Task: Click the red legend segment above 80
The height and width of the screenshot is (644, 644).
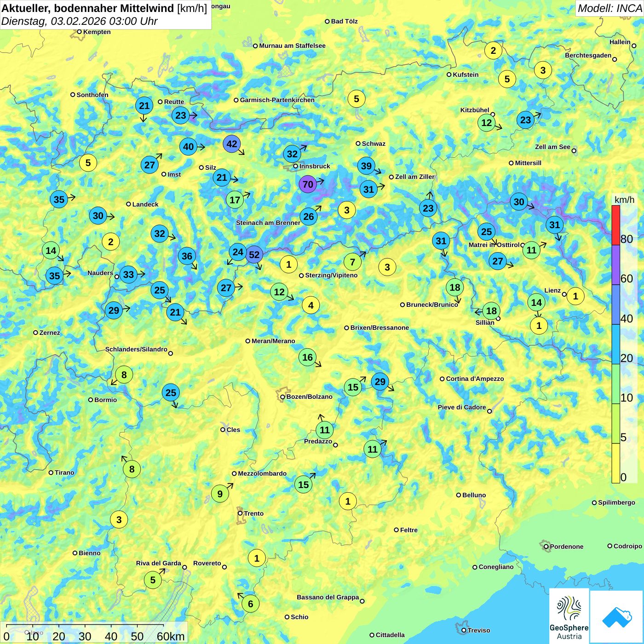Action: click(615, 225)
